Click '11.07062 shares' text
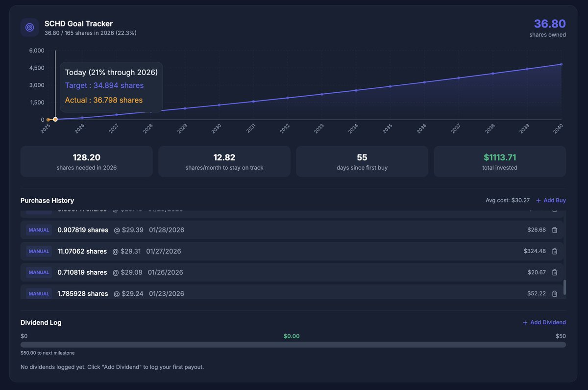Screen dimensions: 588x390 pyautogui.click(x=82, y=251)
